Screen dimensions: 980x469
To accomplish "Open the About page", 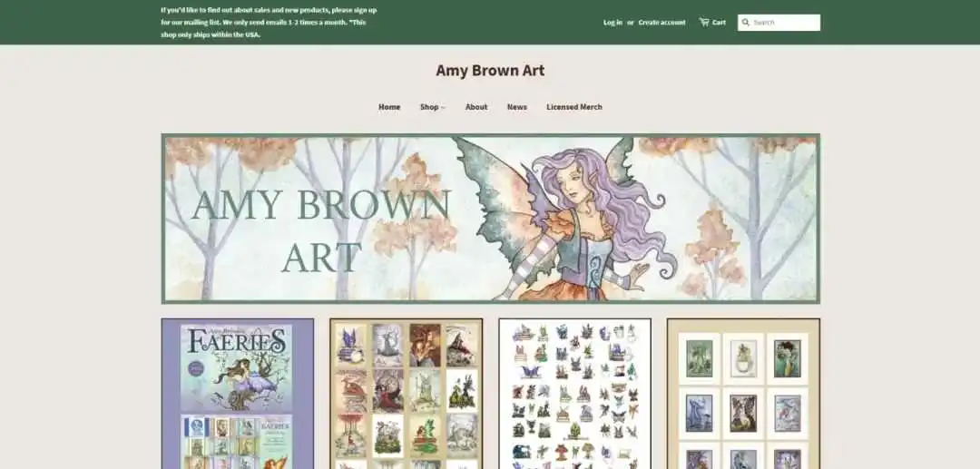I will (x=476, y=107).
